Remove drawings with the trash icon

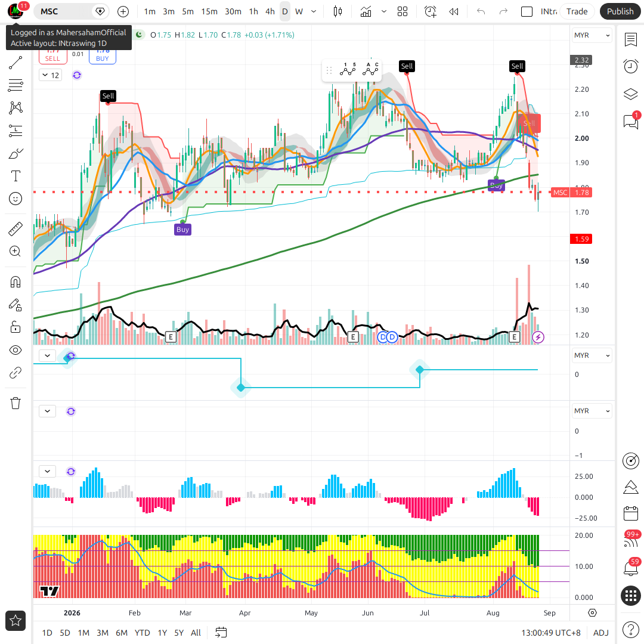[x=16, y=403]
